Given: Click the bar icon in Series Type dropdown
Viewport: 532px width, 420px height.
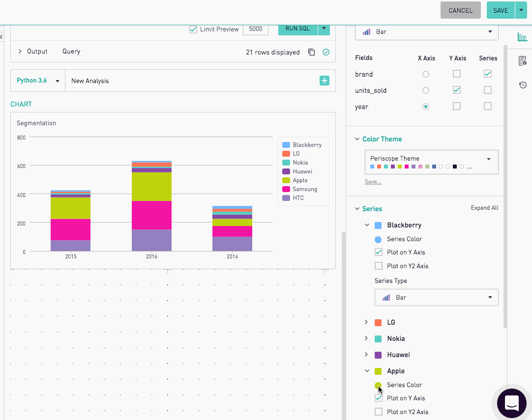Looking at the screenshot, I should pyautogui.click(x=386, y=298).
